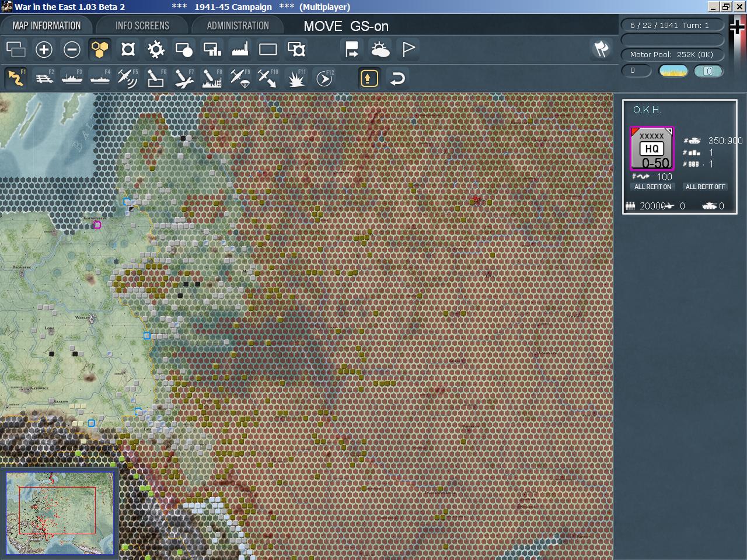Click the overlapping windows icon in top toolbar
The height and width of the screenshot is (560, 747).
16,50
